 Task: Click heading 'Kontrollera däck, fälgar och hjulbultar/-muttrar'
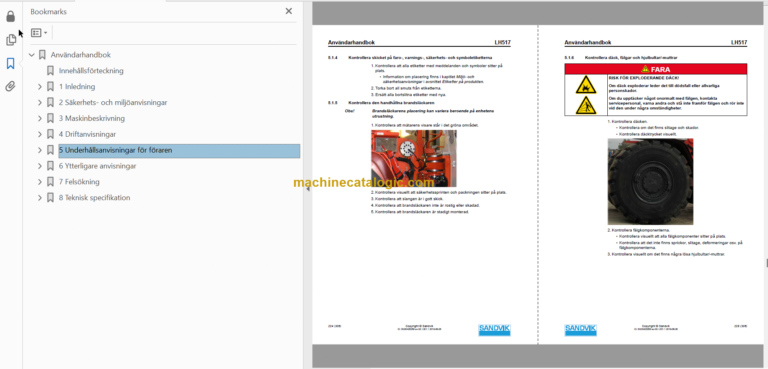point(631,58)
